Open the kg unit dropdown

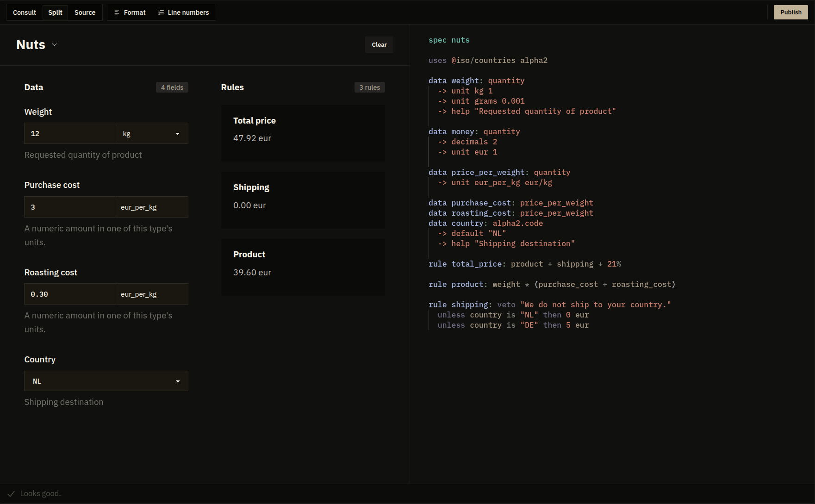(151, 133)
